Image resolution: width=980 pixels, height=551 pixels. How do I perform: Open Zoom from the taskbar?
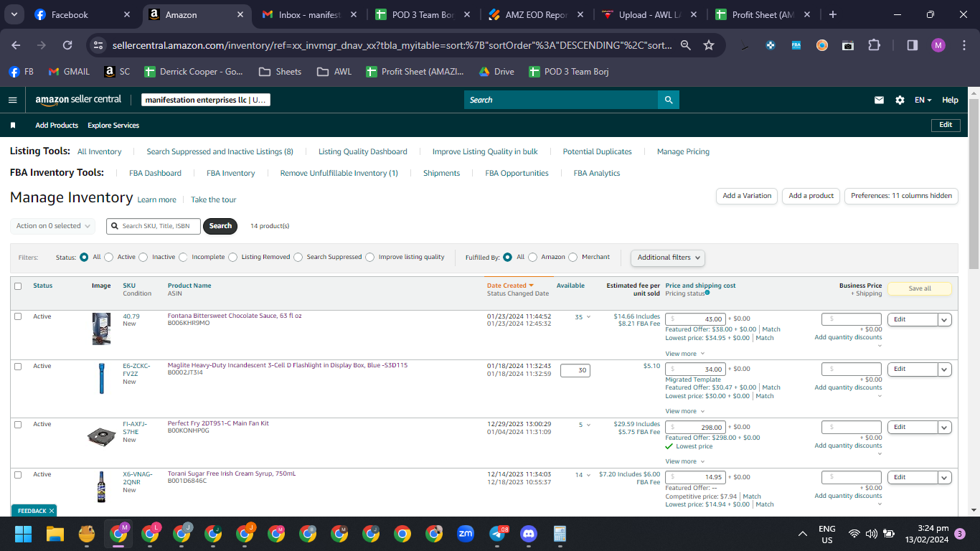click(466, 534)
